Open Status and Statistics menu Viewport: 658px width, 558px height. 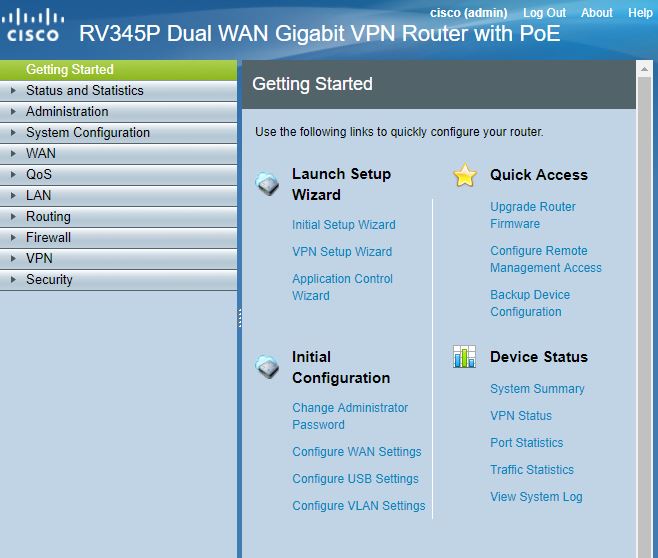coord(118,91)
